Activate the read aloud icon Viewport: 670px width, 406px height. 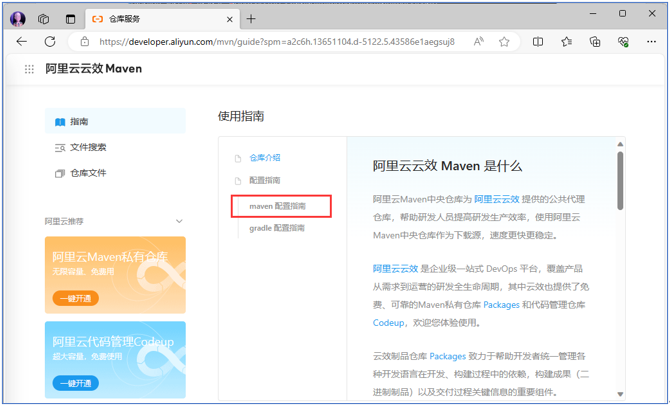(479, 41)
